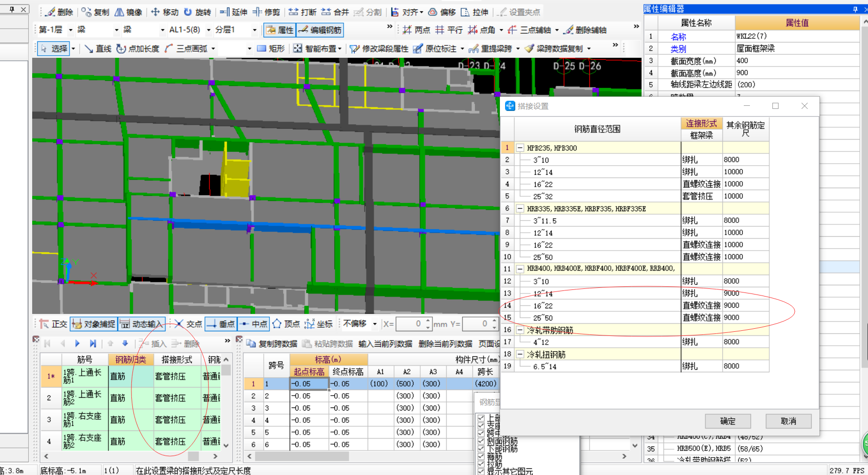868x475 pixels.
Task: Click 钢筋归类 column header
Action: tap(131, 359)
